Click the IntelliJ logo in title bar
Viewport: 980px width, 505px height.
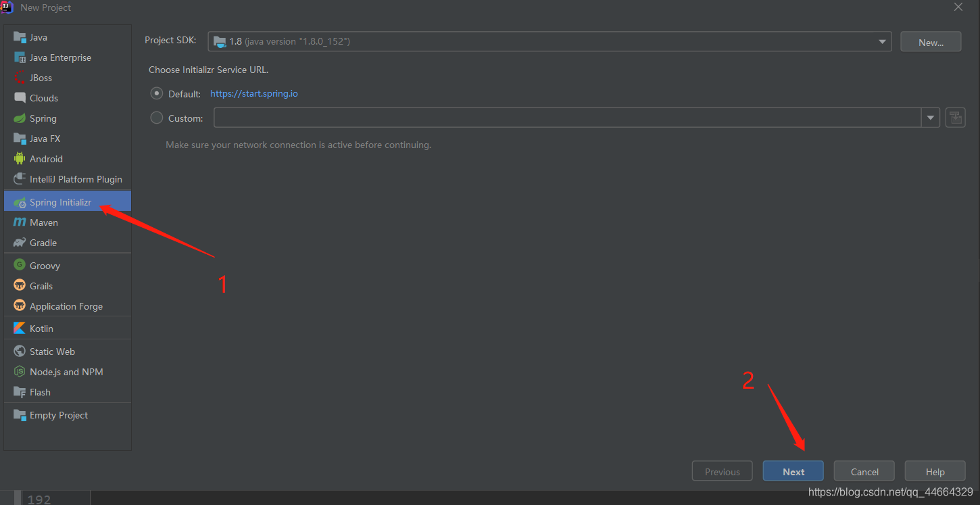tap(7, 7)
